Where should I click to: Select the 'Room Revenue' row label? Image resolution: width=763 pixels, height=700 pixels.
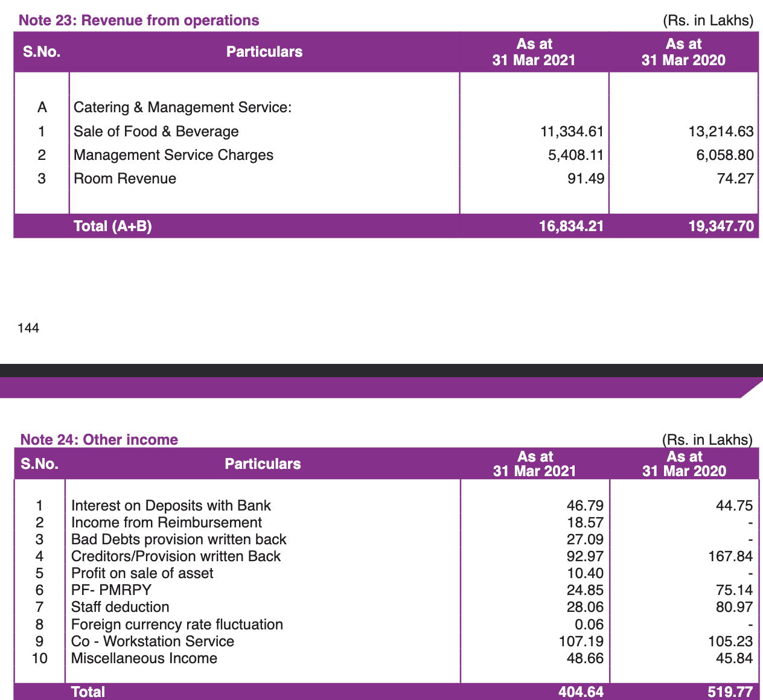(x=125, y=179)
